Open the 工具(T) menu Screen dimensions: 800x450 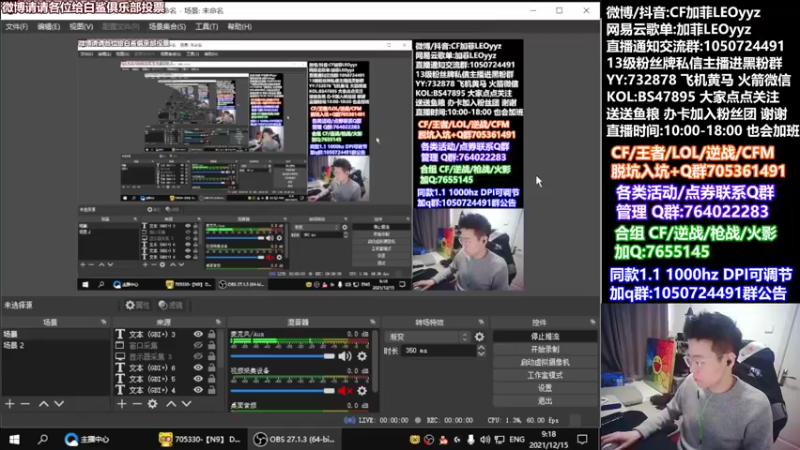click(x=207, y=27)
